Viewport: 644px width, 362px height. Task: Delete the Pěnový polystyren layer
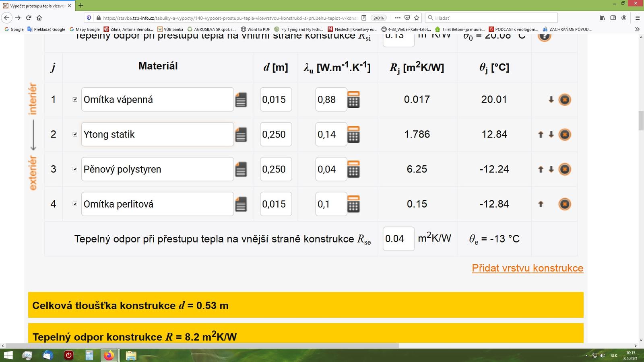pos(564,169)
